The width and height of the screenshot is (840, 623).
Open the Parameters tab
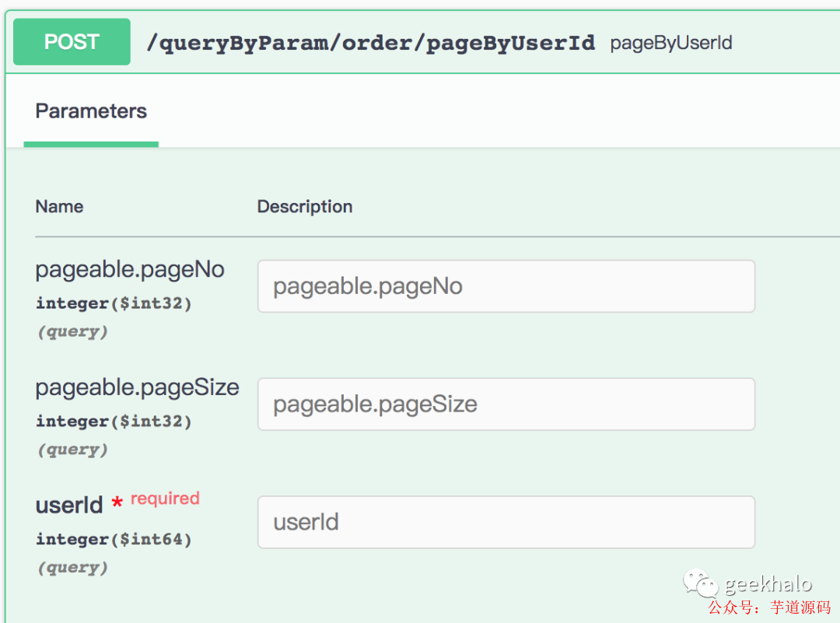[x=91, y=111]
